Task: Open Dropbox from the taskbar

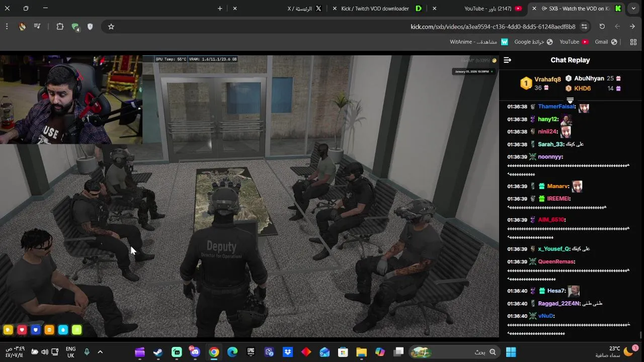Action: 287,352
